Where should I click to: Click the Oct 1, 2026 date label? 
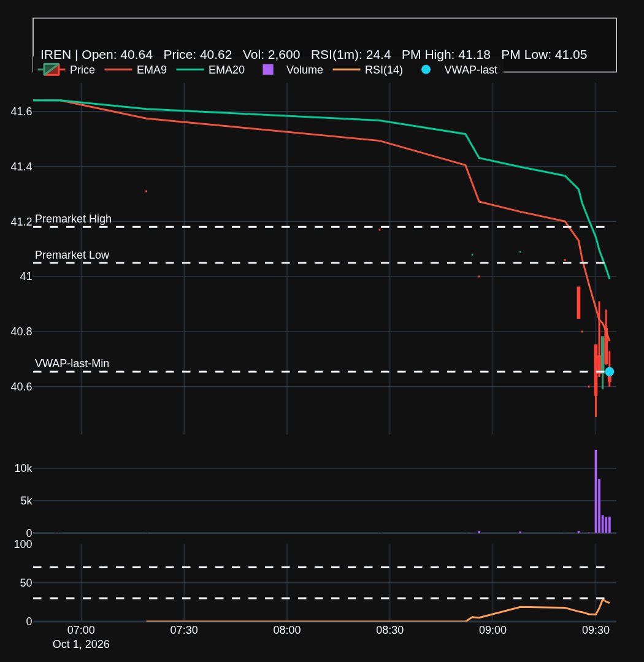click(x=81, y=644)
